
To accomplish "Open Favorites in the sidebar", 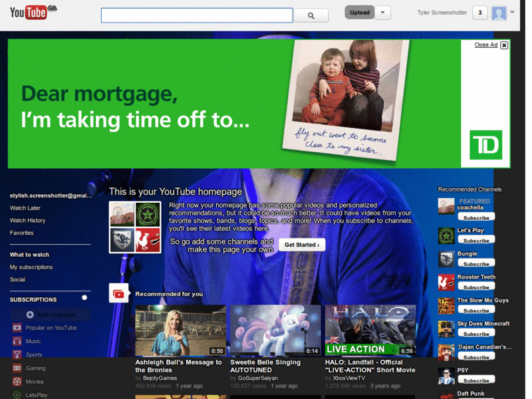I will (22, 233).
